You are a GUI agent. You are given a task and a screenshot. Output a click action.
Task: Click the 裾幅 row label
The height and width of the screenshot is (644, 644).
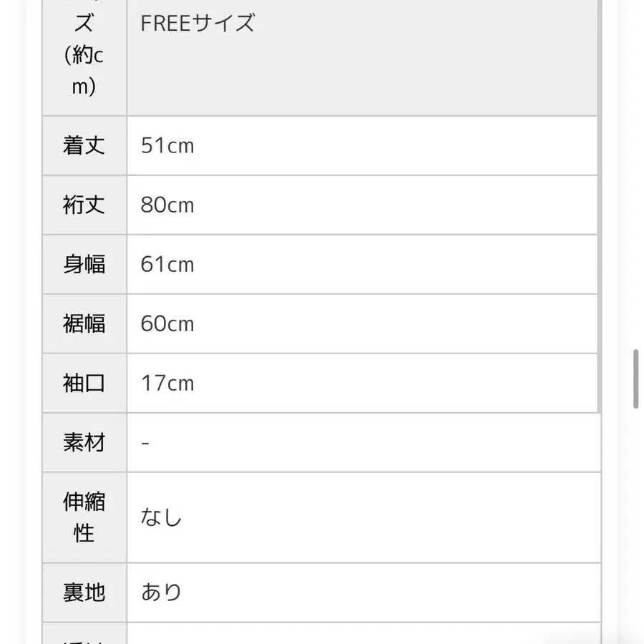tap(84, 324)
